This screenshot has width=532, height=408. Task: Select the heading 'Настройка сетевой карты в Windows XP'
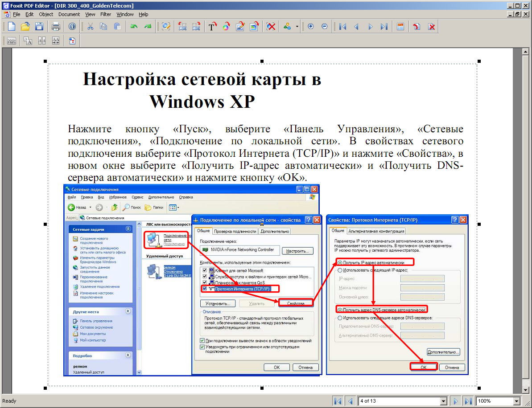202,90
